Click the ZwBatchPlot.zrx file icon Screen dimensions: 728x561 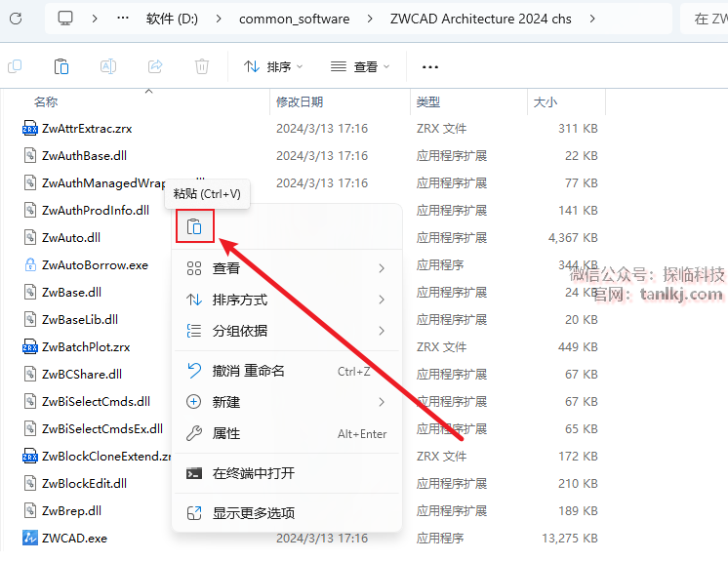click(30, 346)
